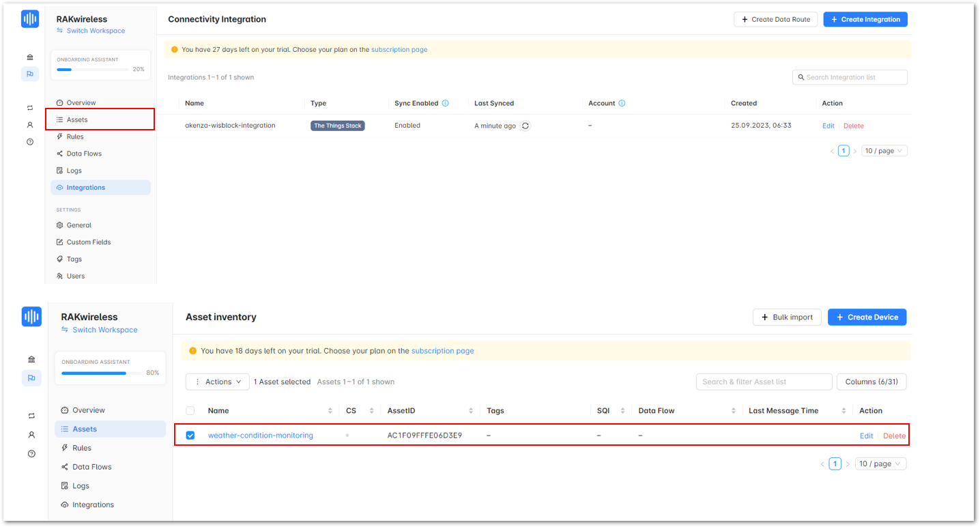Open user profile icon in Asset inventory screen
The image size is (980, 527).
point(31,435)
